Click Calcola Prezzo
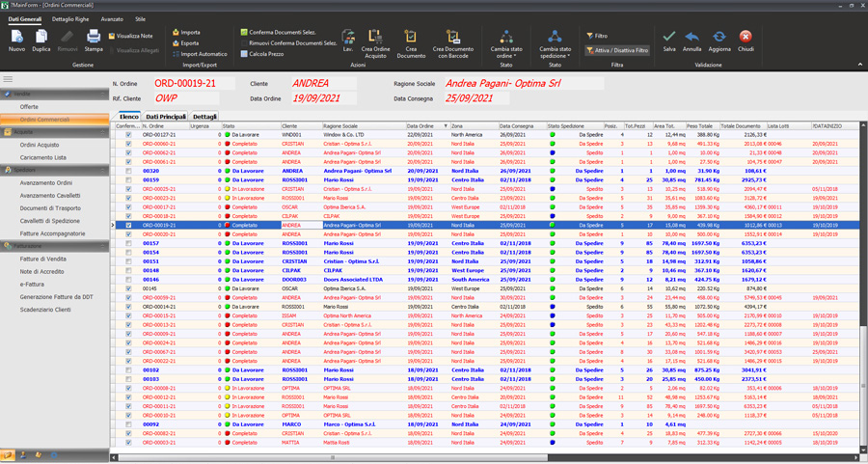The width and height of the screenshot is (868, 464). point(262,54)
